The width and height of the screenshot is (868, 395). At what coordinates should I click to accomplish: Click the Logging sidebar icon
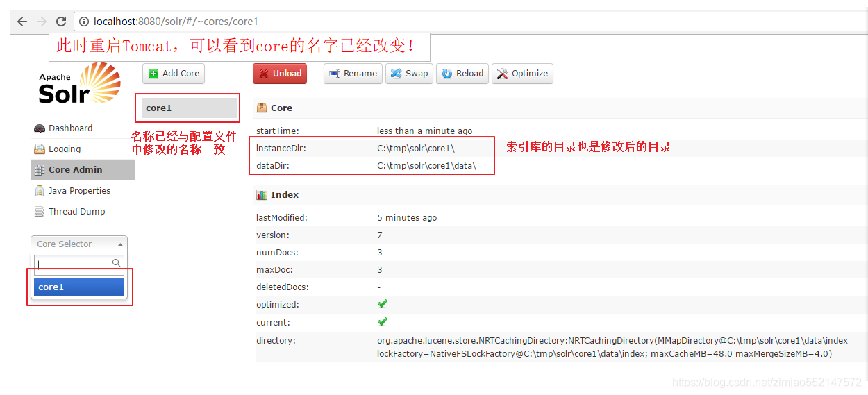40,149
